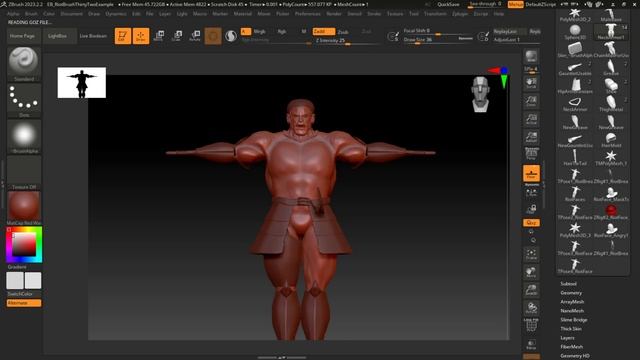Select the NeckArmor subtool thumbnail
This screenshot has height=360, width=640.
point(575,104)
